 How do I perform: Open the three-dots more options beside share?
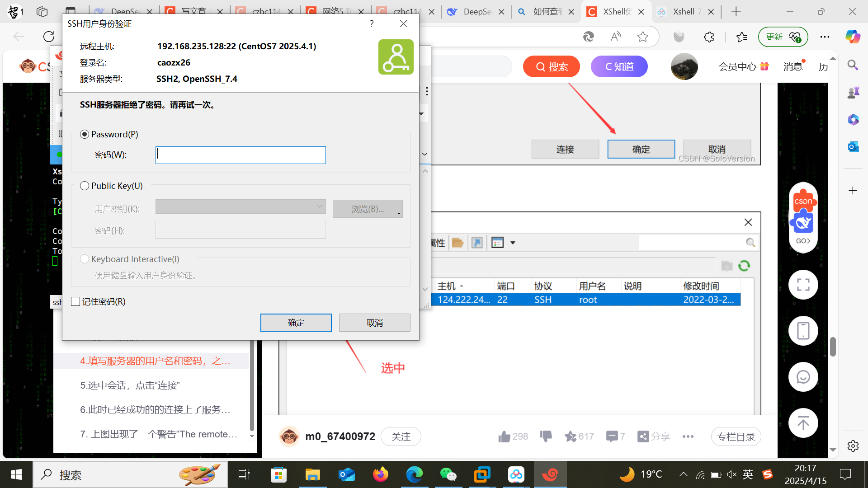[688, 436]
